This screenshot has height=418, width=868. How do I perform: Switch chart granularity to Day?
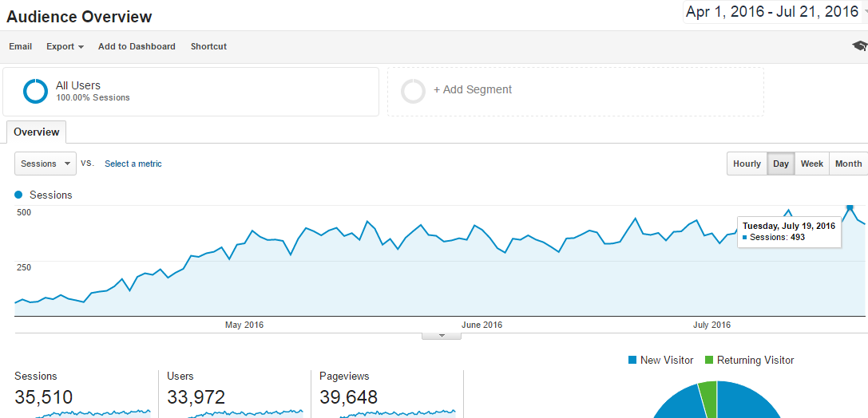tap(781, 164)
